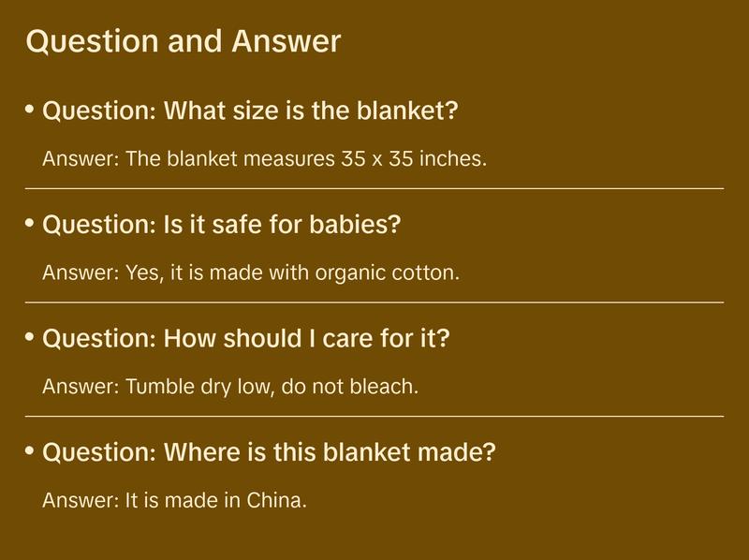Expand the "What size is the blanket?" question
The height and width of the screenshot is (560, 749).
click(250, 111)
